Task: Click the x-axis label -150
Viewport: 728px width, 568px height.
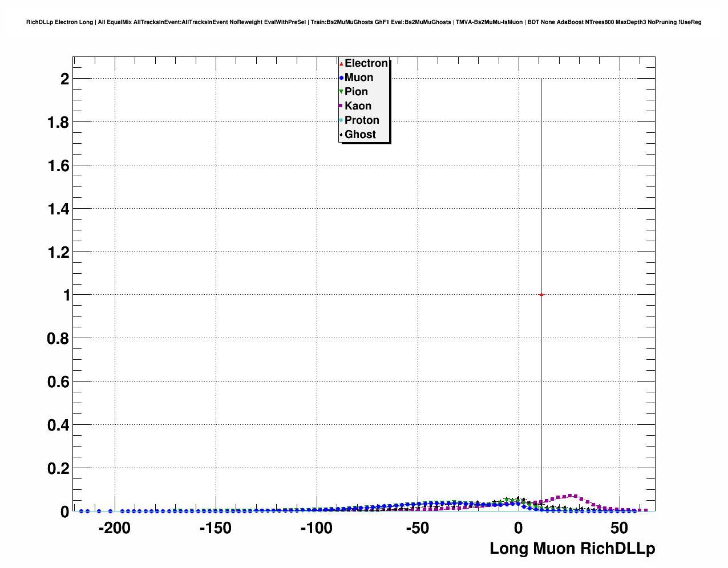Action: point(216,528)
